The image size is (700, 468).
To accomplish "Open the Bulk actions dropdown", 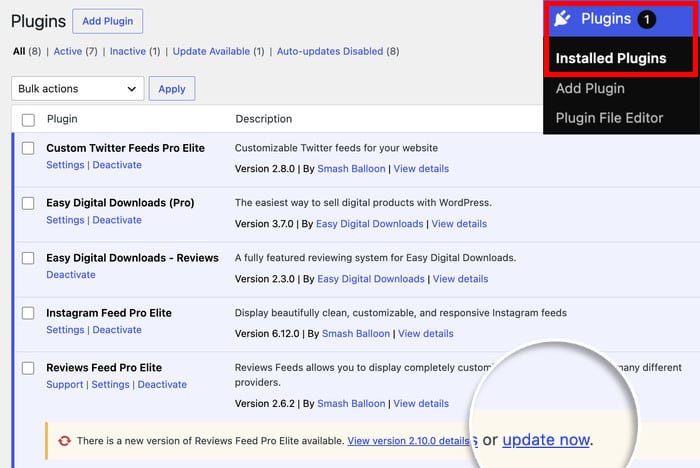I will click(78, 88).
